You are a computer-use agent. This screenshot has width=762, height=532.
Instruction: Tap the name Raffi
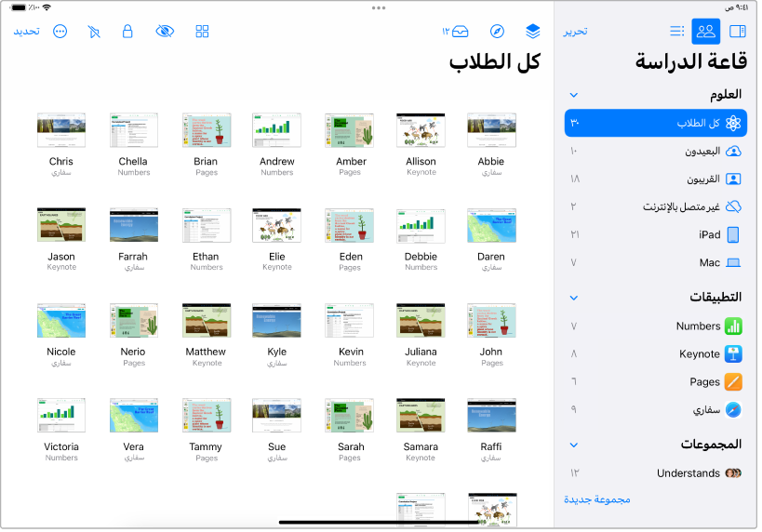point(491,446)
